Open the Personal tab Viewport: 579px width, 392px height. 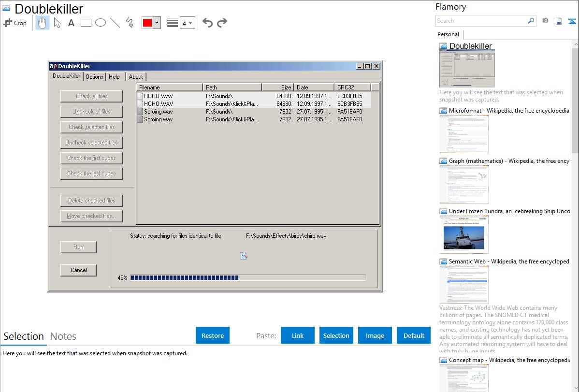(x=449, y=34)
